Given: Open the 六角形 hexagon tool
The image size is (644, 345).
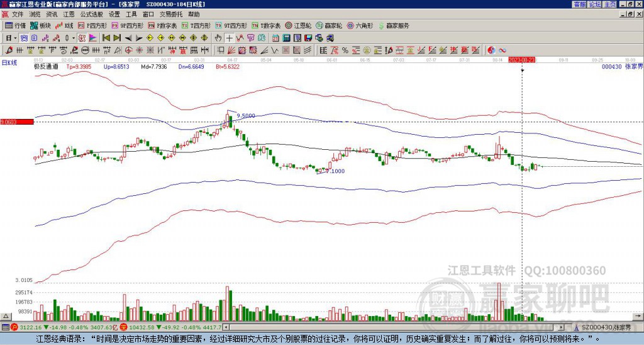Looking at the screenshot, I should (360, 25).
